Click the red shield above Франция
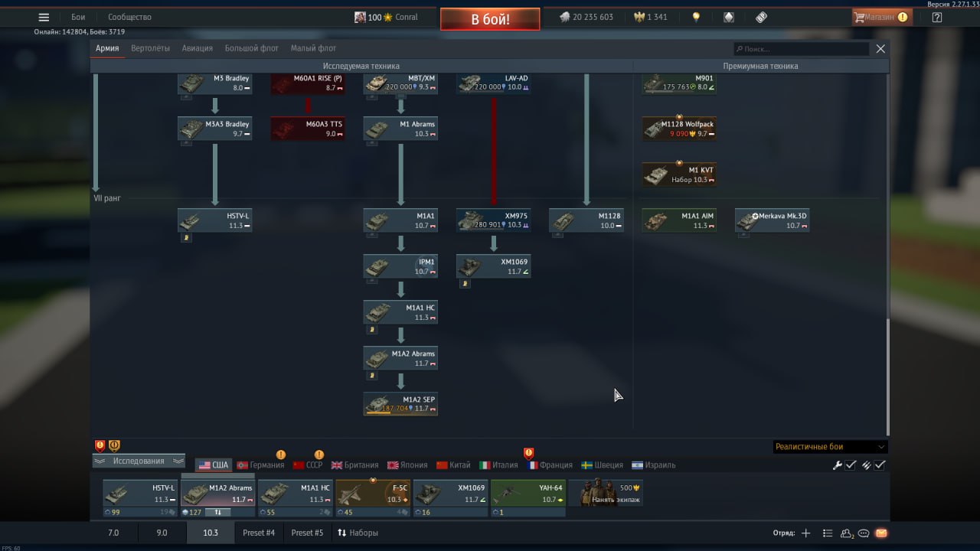This screenshot has width=980, height=551. (528, 453)
